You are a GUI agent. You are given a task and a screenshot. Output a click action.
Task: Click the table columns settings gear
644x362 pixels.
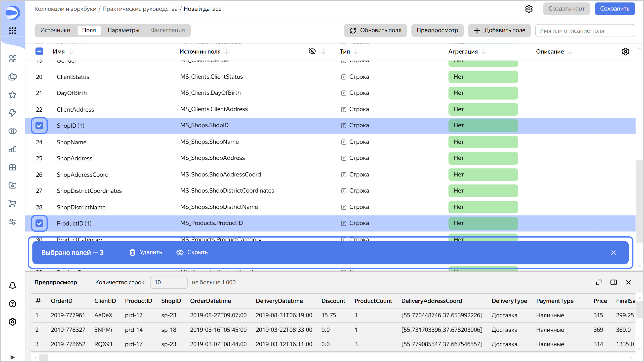tap(625, 52)
